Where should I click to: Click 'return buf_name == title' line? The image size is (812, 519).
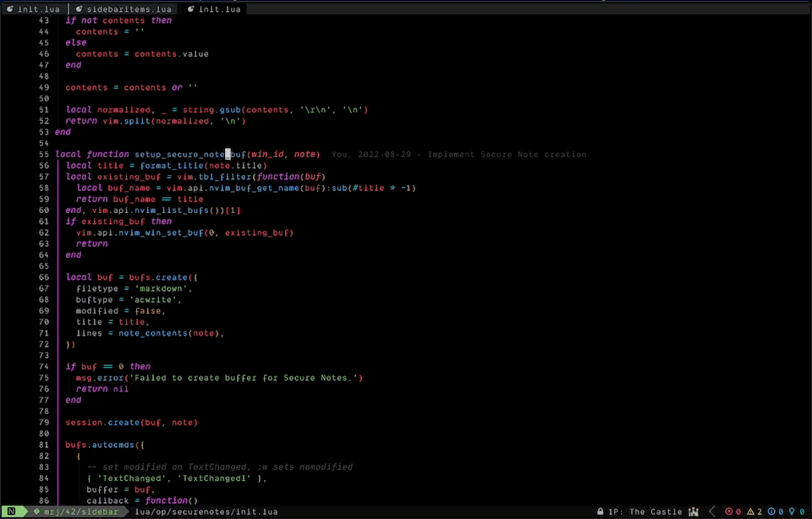click(x=140, y=199)
